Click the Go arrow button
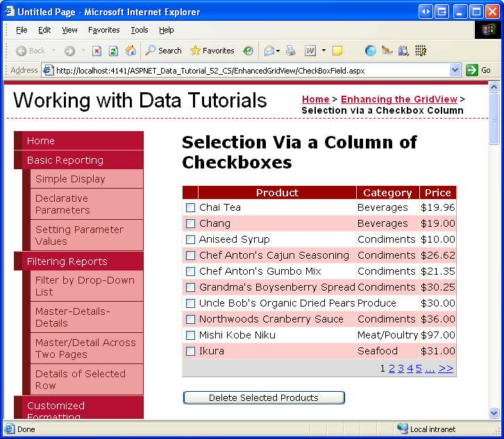This screenshot has width=504, height=439. click(478, 70)
